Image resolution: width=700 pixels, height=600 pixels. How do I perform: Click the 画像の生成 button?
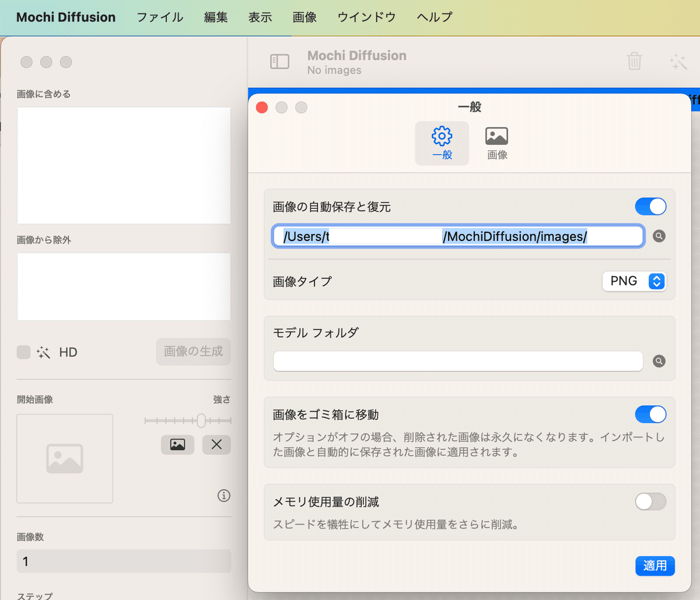193,351
